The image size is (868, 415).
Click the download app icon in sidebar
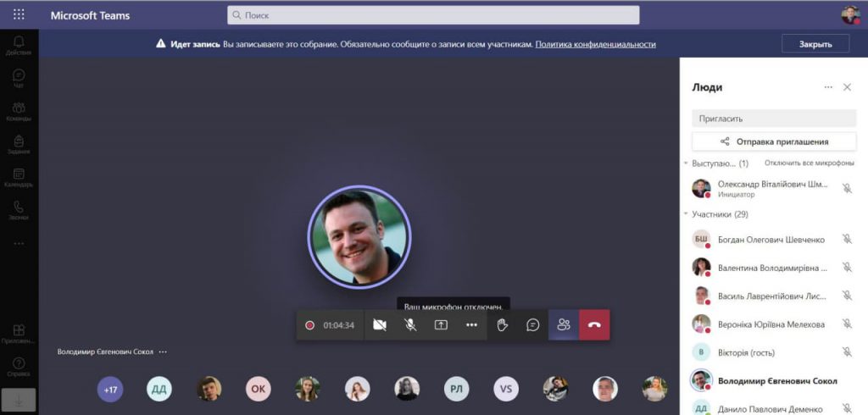19,400
